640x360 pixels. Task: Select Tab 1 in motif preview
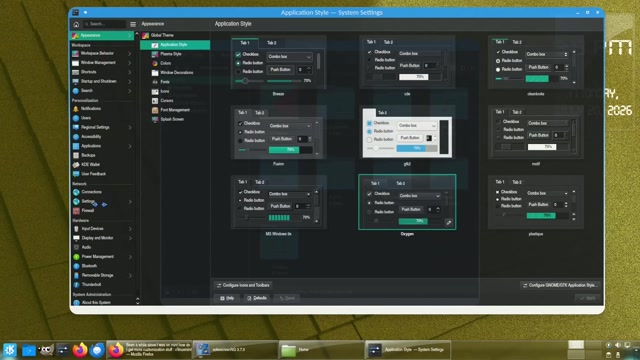pyautogui.click(x=500, y=112)
